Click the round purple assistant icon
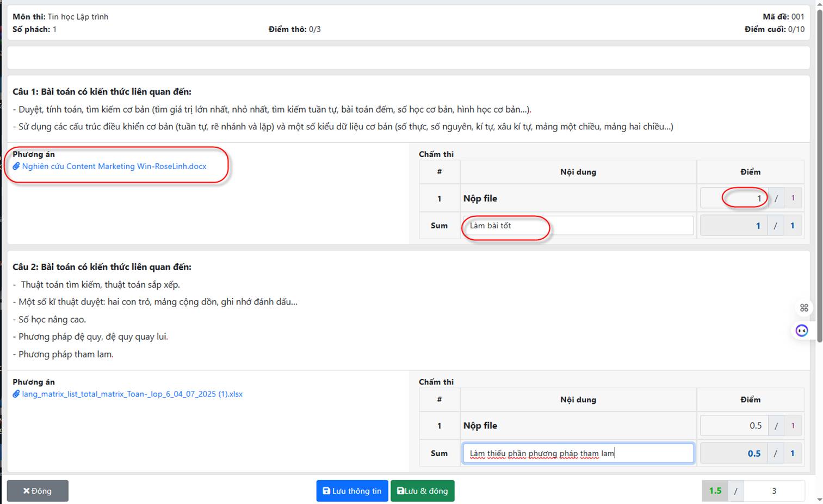This screenshot has width=823, height=504. point(802,331)
